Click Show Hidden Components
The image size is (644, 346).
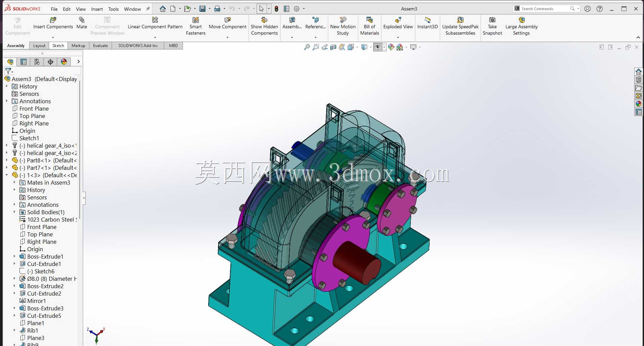[x=264, y=26]
